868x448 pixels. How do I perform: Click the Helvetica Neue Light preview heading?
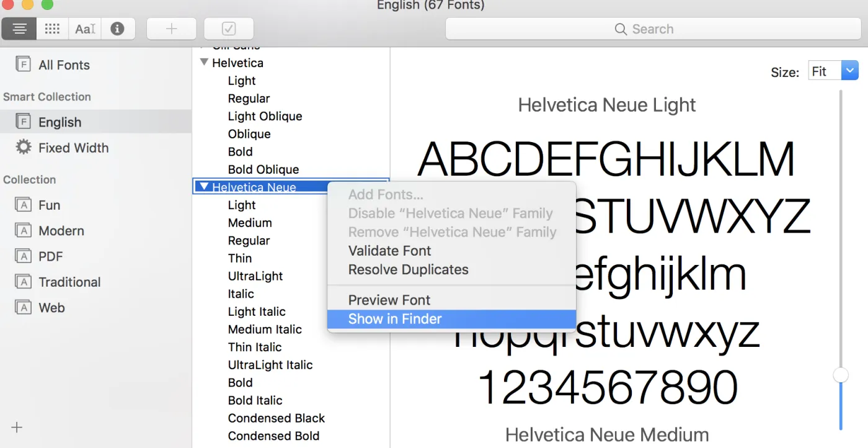click(x=607, y=105)
